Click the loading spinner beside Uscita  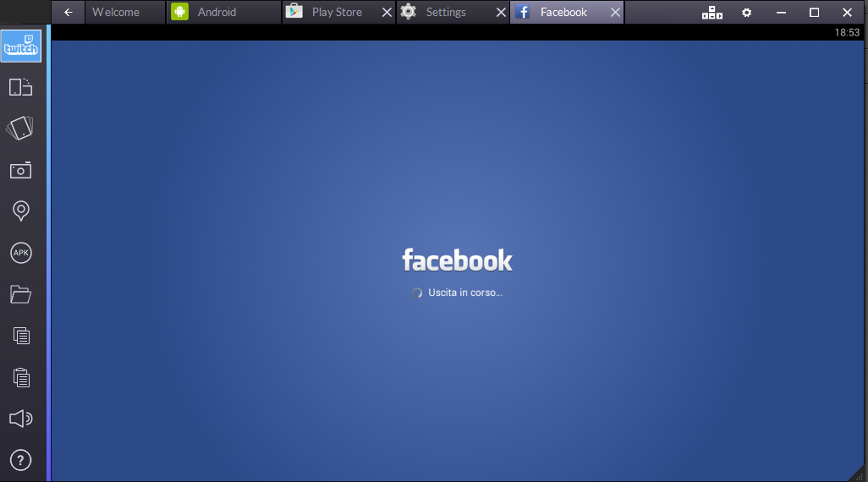[417, 293]
